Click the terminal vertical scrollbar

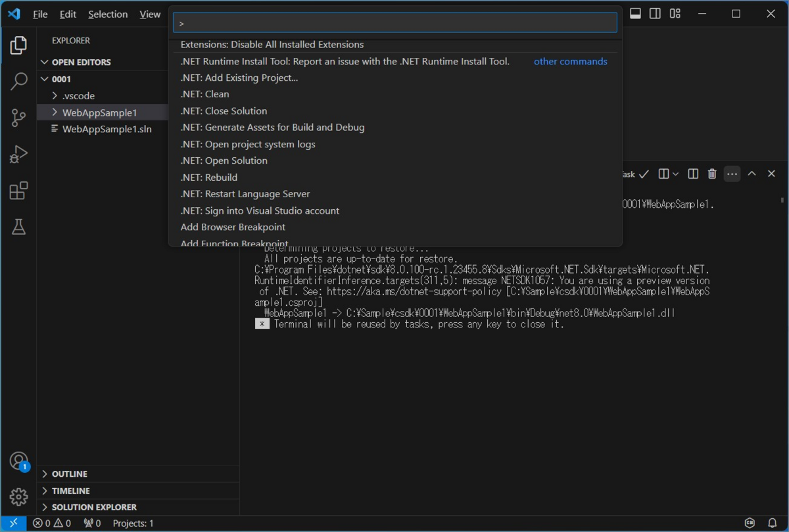[782, 199]
